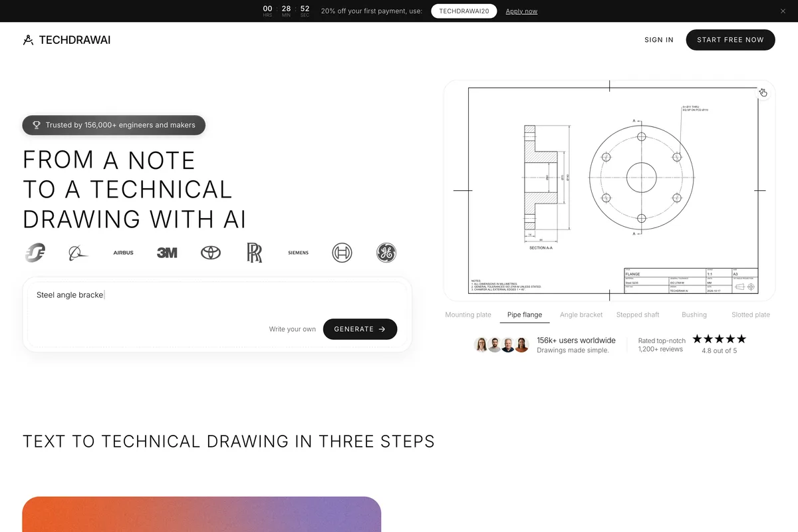Click the hand pointer icon on drawing
Image resolution: width=798 pixels, height=532 pixels.
point(763,92)
